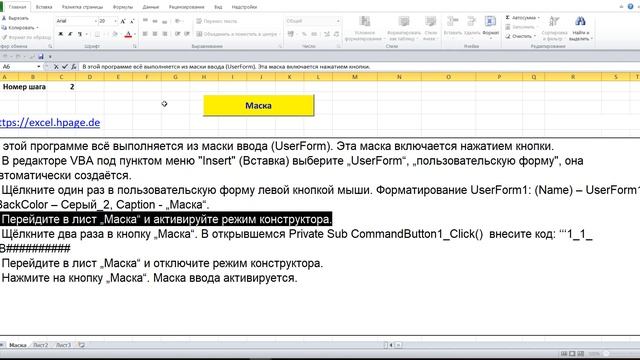The width and height of the screenshot is (640, 360).
Task: Open the font color dropdown arrow
Action: point(135,34)
